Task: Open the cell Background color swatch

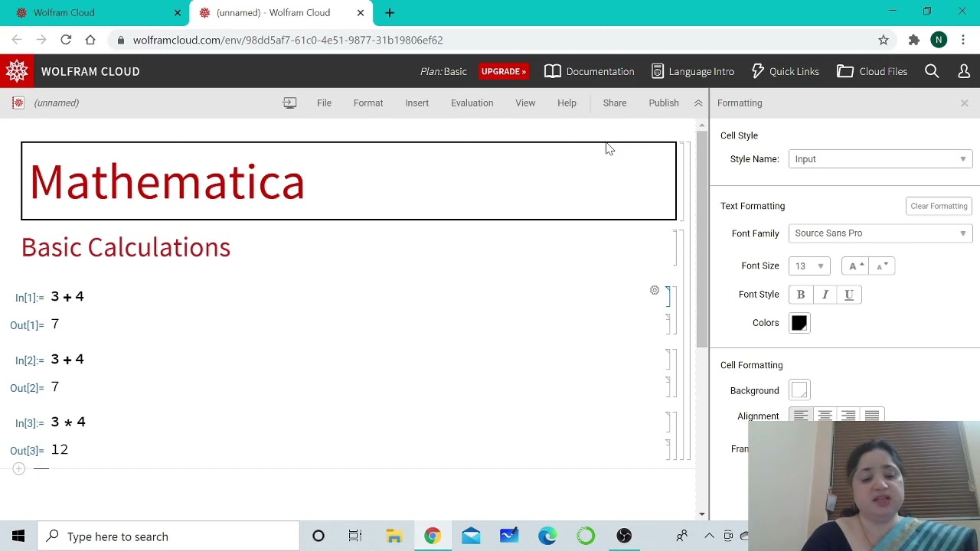Action: (x=799, y=390)
